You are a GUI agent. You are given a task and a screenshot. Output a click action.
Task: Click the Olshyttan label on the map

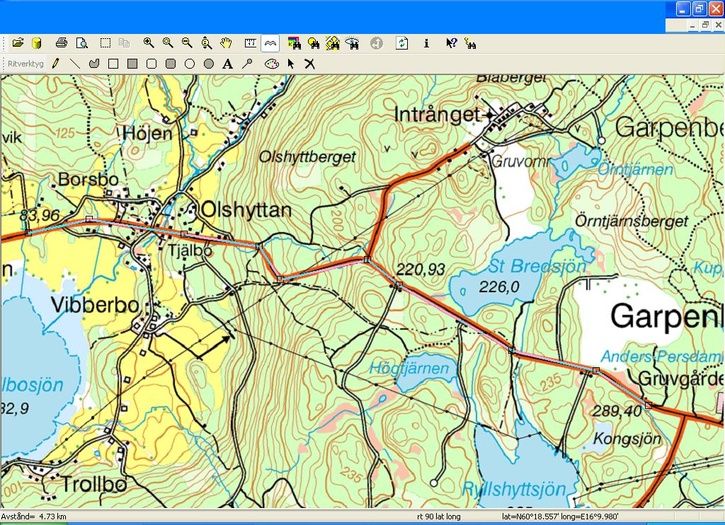click(246, 209)
